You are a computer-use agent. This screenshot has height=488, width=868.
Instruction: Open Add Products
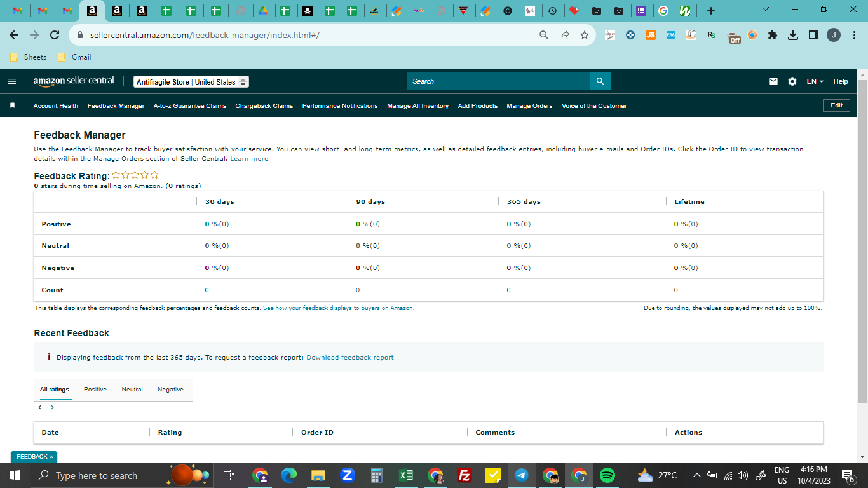click(478, 106)
